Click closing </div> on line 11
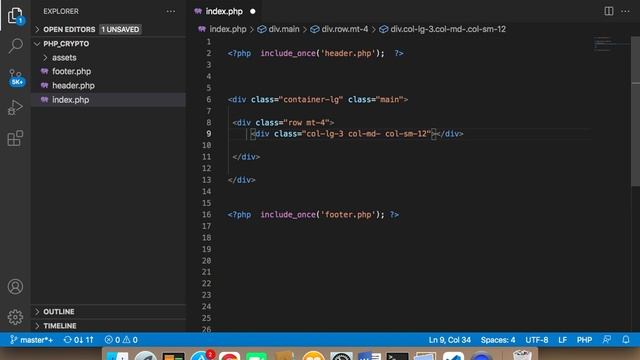The image size is (640, 360). 246,157
